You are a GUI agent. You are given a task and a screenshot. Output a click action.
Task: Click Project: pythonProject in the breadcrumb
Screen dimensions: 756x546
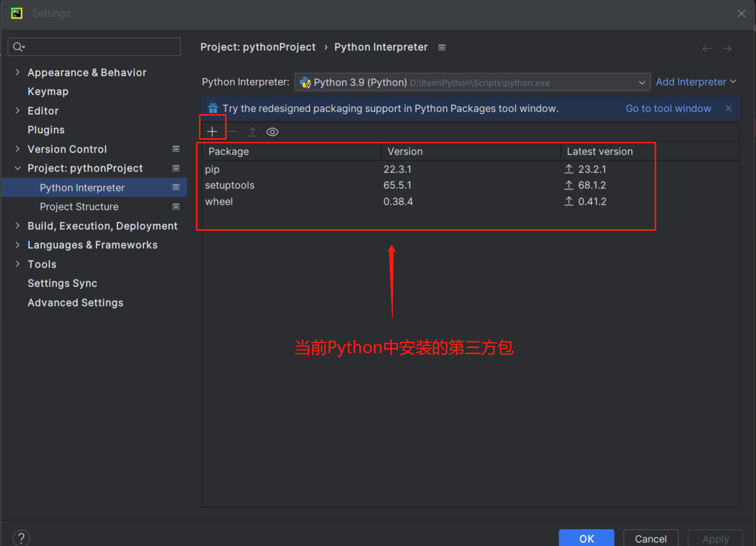point(258,47)
